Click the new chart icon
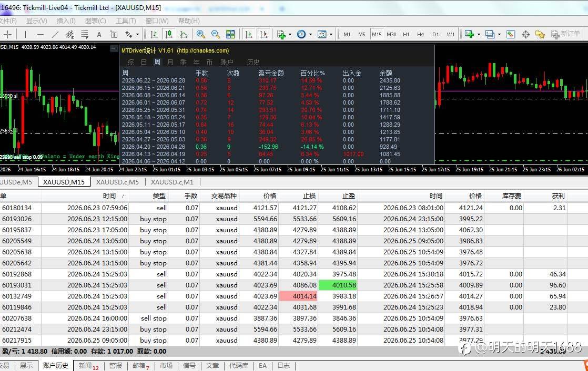The width and height of the screenshot is (588, 371). click(469, 35)
